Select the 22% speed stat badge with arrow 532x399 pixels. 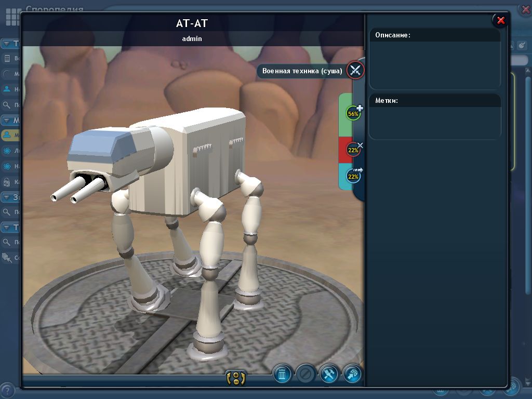pyautogui.click(x=353, y=177)
